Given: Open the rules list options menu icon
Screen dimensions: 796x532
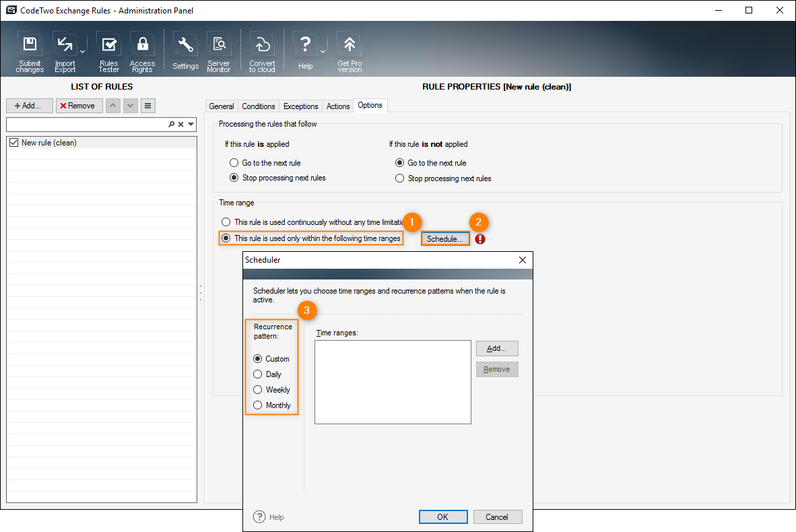Looking at the screenshot, I should [x=147, y=106].
